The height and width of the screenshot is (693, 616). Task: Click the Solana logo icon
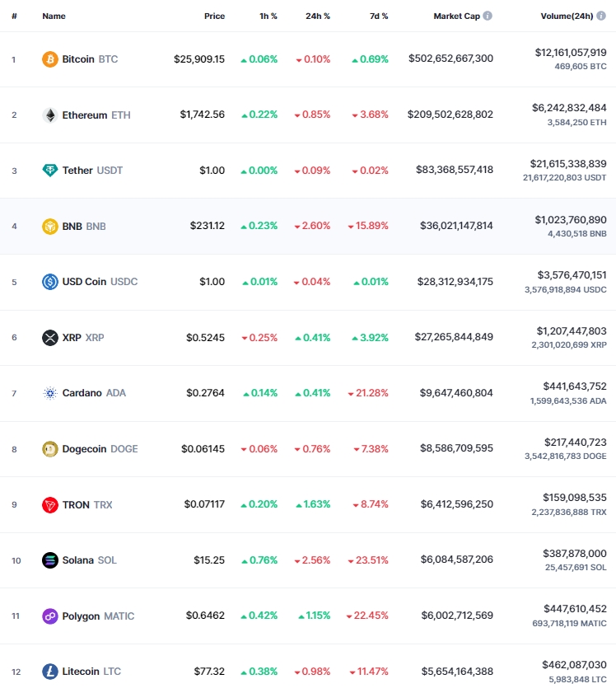(x=50, y=560)
